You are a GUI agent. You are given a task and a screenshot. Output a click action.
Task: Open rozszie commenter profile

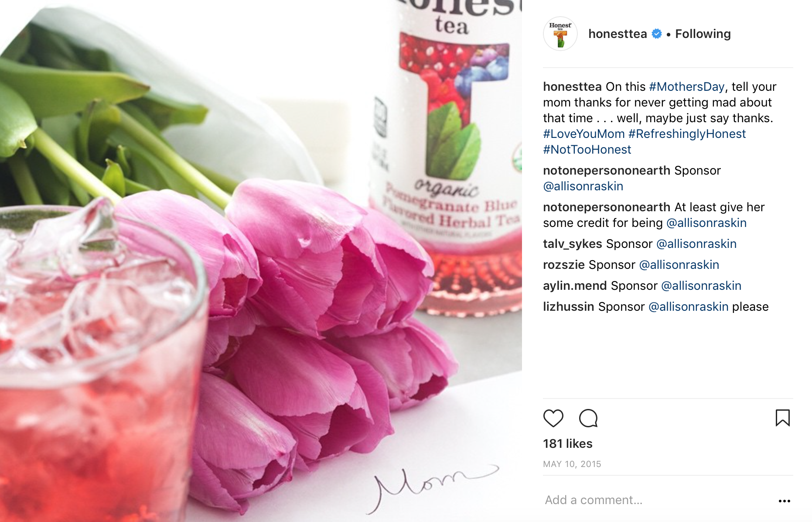(x=564, y=264)
